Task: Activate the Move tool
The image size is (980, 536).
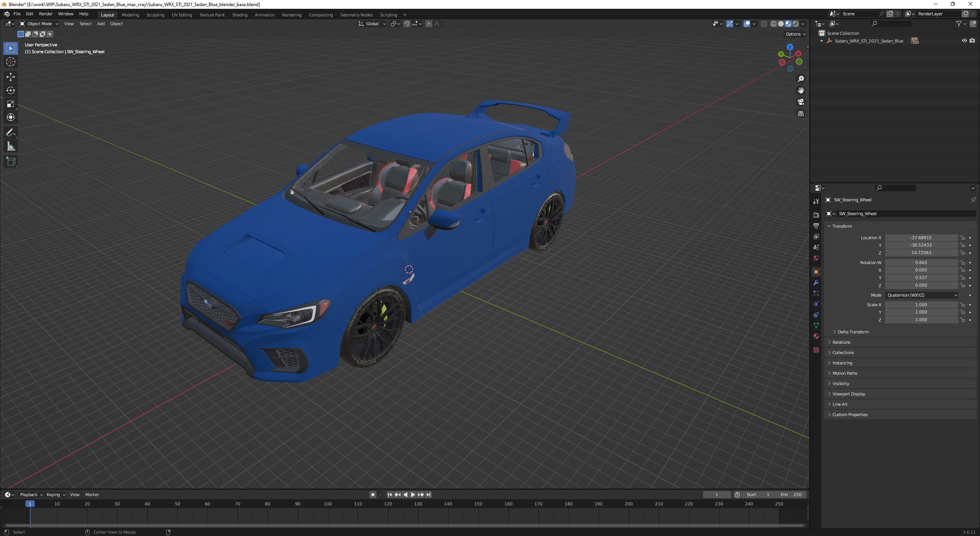Action: 11,77
